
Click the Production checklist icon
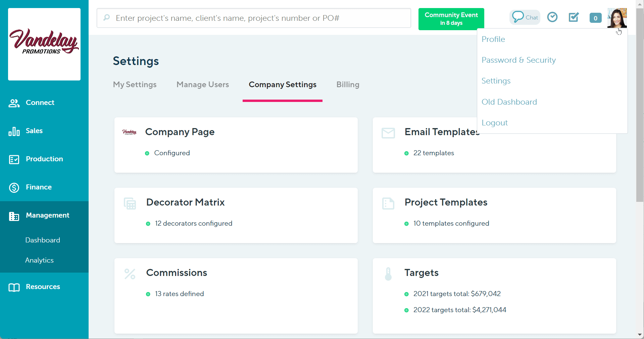point(14,159)
